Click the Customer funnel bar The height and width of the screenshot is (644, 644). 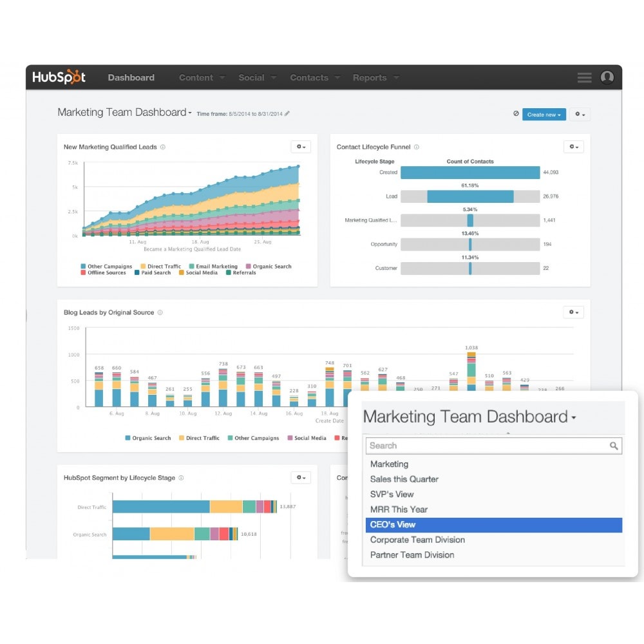click(x=470, y=268)
